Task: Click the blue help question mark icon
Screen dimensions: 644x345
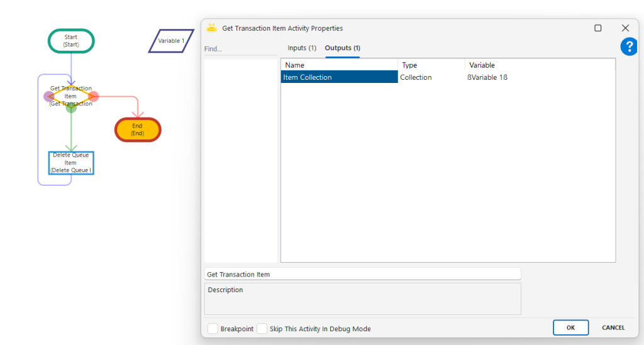Action: pyautogui.click(x=629, y=47)
